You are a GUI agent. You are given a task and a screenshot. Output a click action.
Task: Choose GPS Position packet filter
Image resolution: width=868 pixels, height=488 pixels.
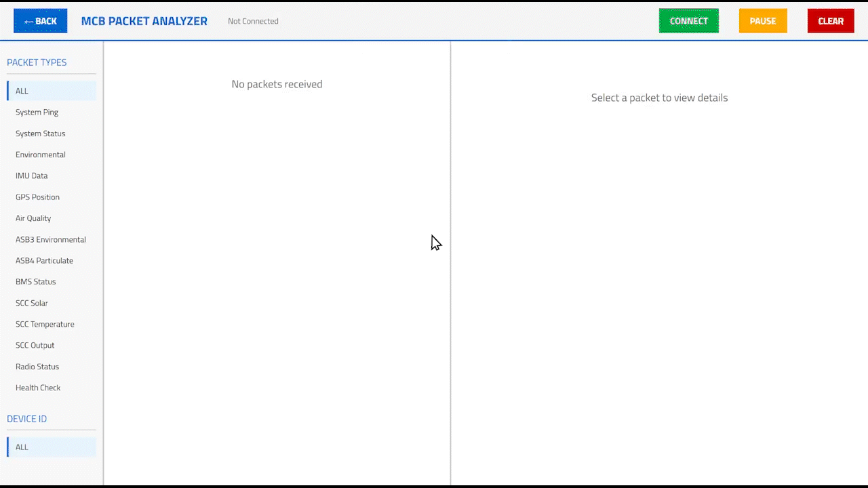[38, 197]
